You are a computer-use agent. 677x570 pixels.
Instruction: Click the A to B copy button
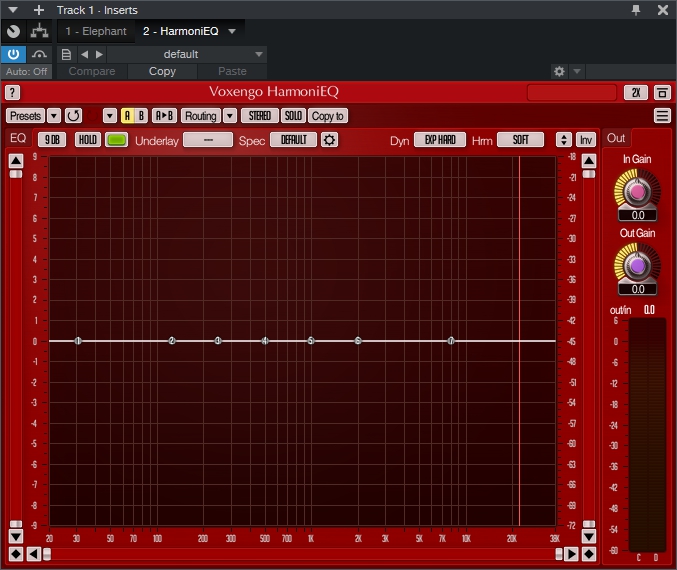164,116
